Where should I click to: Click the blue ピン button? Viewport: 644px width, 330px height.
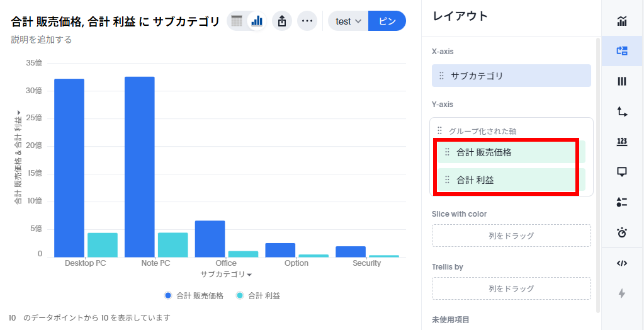coord(387,21)
